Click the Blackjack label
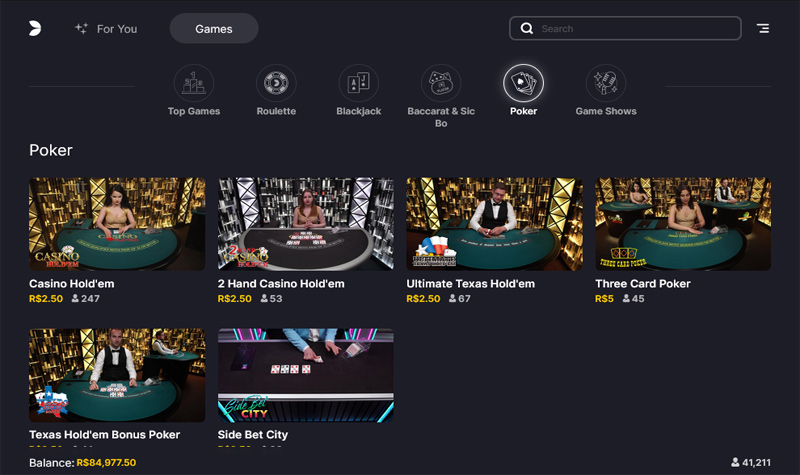Screen dimensions: 800x475 click(359, 111)
